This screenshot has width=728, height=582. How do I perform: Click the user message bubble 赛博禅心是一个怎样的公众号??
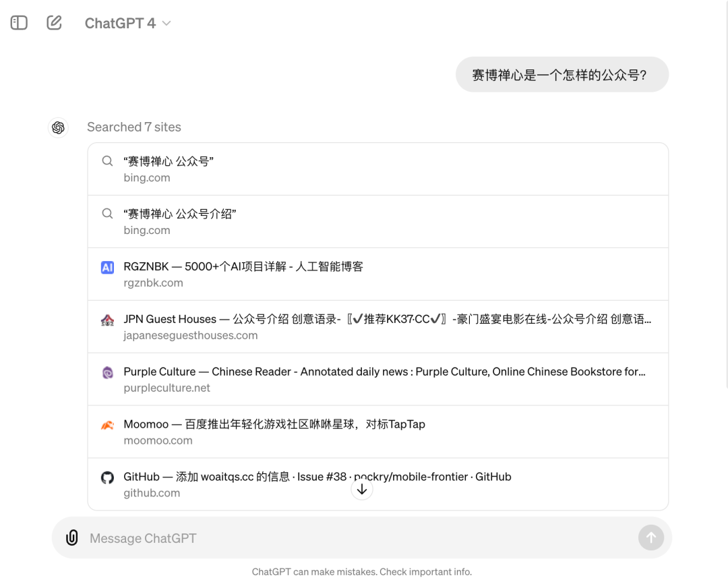point(562,75)
